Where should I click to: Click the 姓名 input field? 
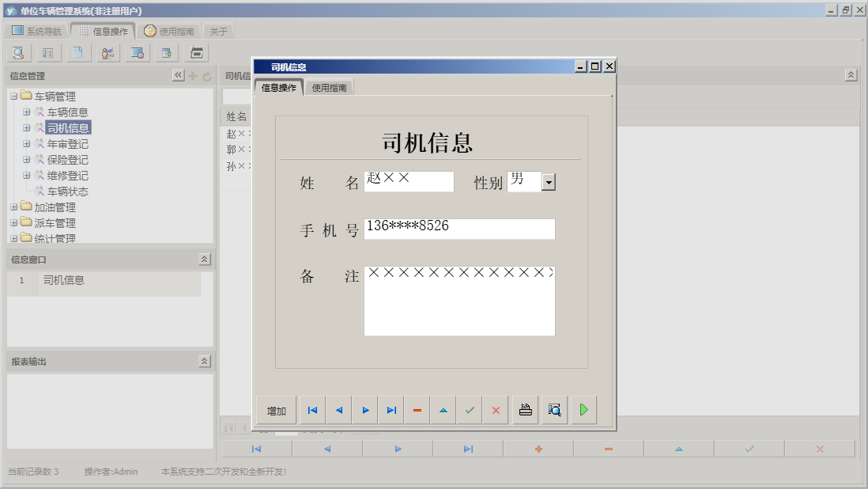pos(409,182)
